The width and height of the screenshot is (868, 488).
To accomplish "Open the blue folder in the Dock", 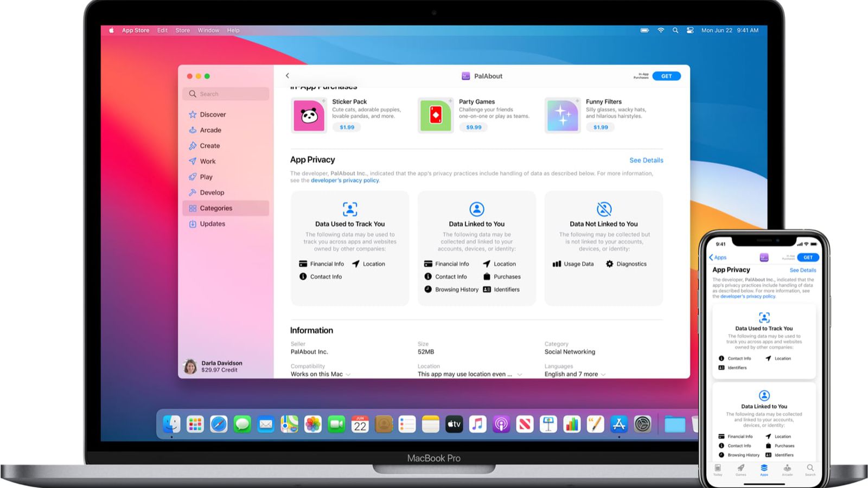I will point(675,424).
